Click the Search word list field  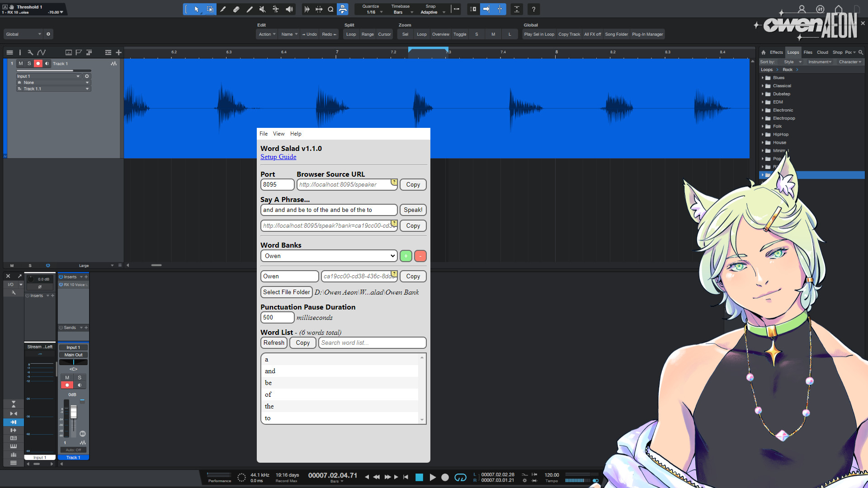pos(373,343)
